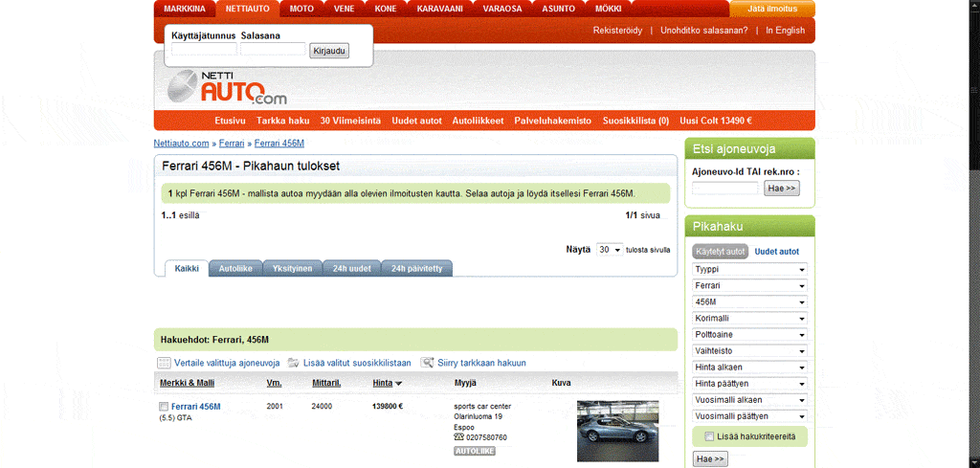Tick the Ferrari 456M listing checkbox
This screenshot has height=468, width=980.
point(164,407)
